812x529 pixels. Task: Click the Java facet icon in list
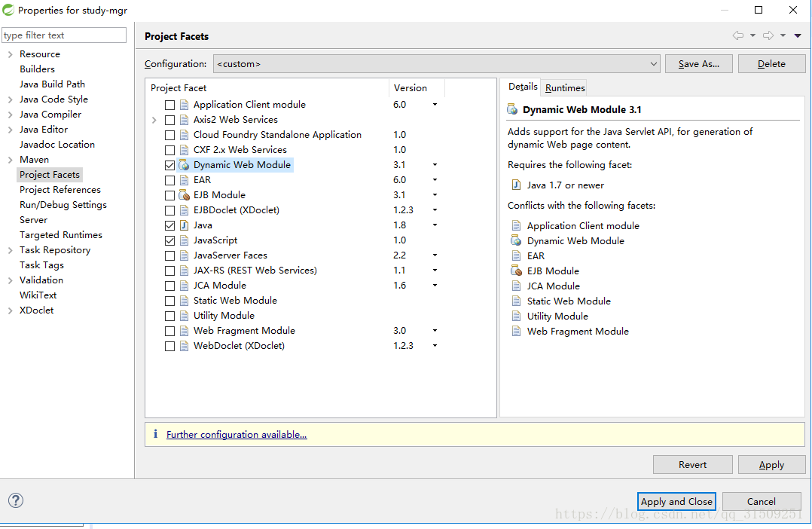[x=184, y=225]
